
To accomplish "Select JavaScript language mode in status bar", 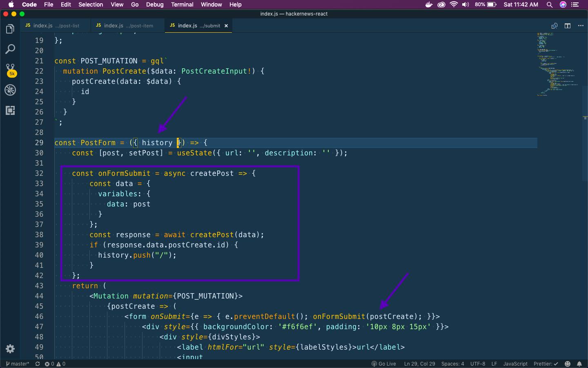I will pyautogui.click(x=515, y=364).
